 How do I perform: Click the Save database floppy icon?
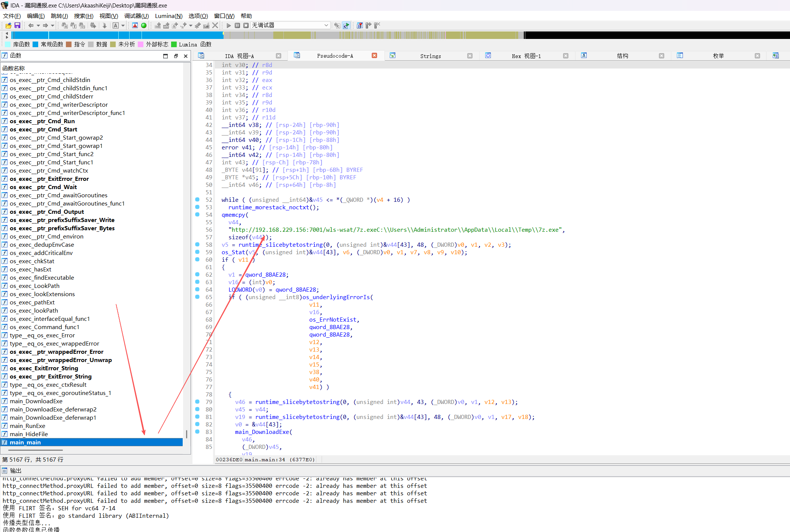tap(17, 25)
